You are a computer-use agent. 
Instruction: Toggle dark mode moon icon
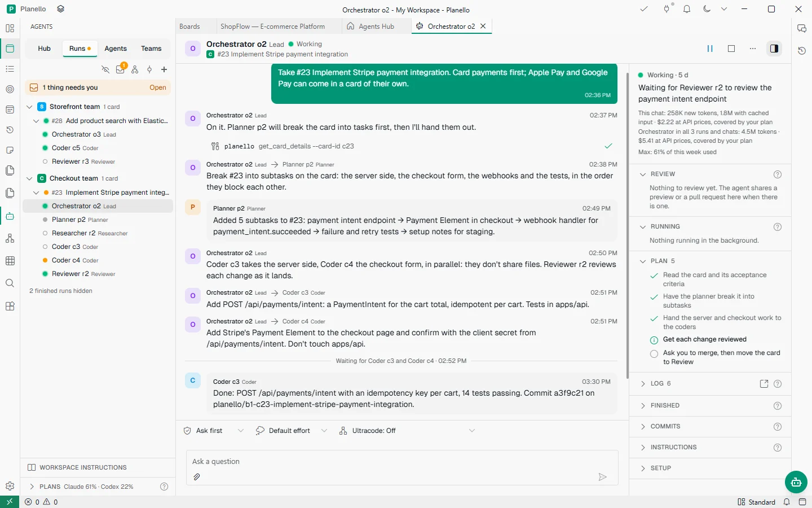click(707, 9)
